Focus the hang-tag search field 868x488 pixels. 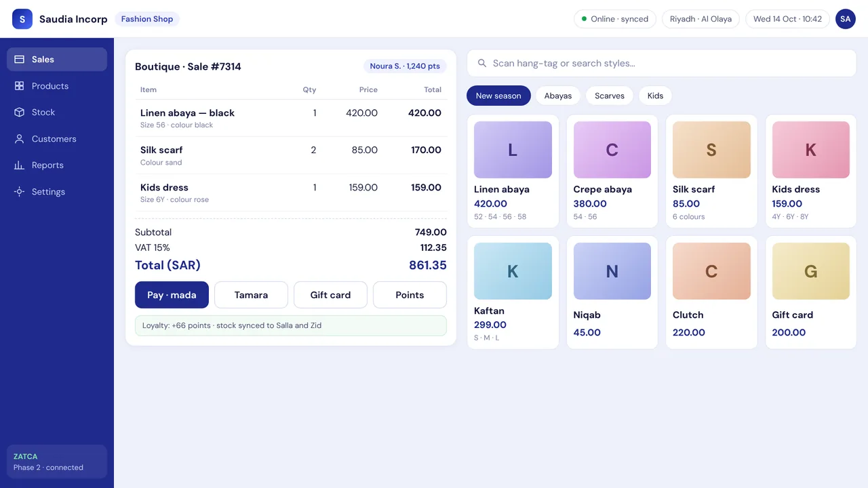661,63
